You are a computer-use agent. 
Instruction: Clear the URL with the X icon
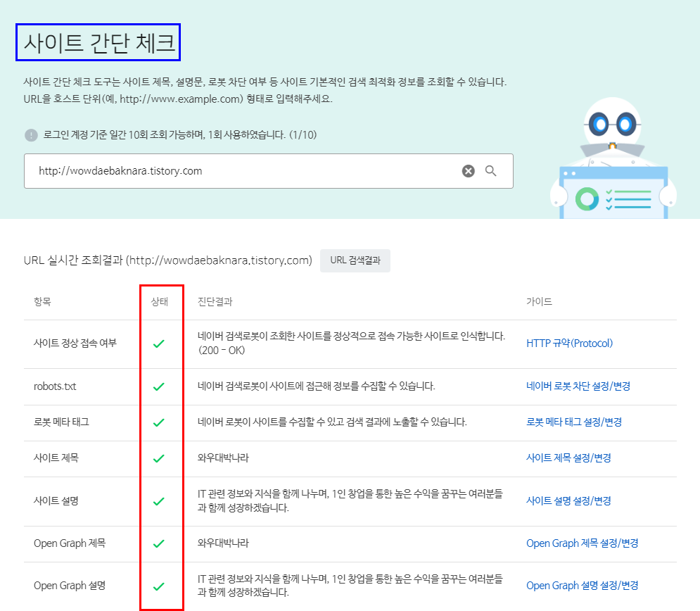tap(468, 171)
